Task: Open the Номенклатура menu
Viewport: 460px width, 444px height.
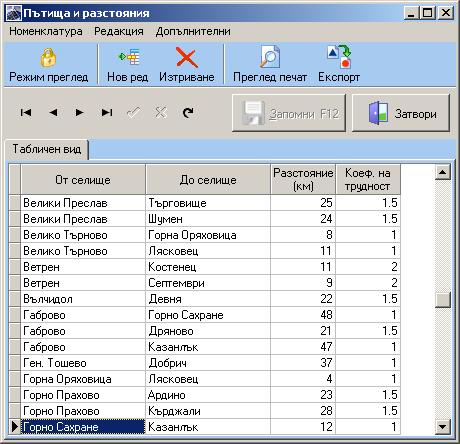Action: pyautogui.click(x=46, y=31)
